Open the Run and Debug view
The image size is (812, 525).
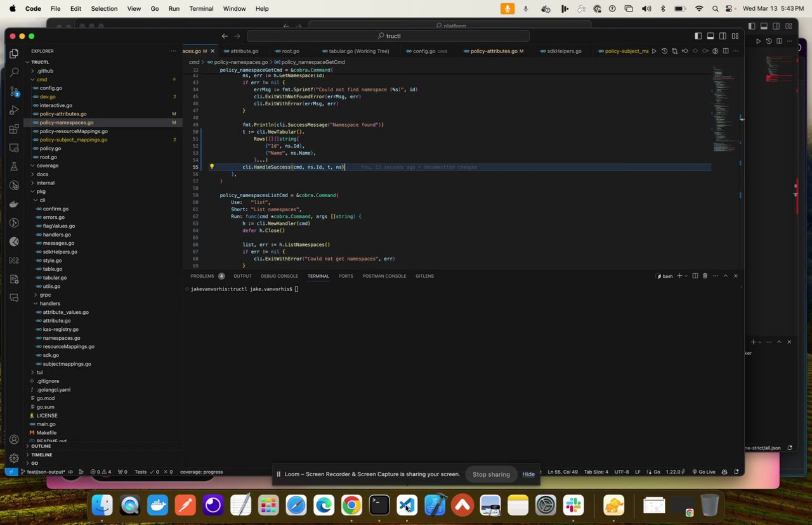14,110
